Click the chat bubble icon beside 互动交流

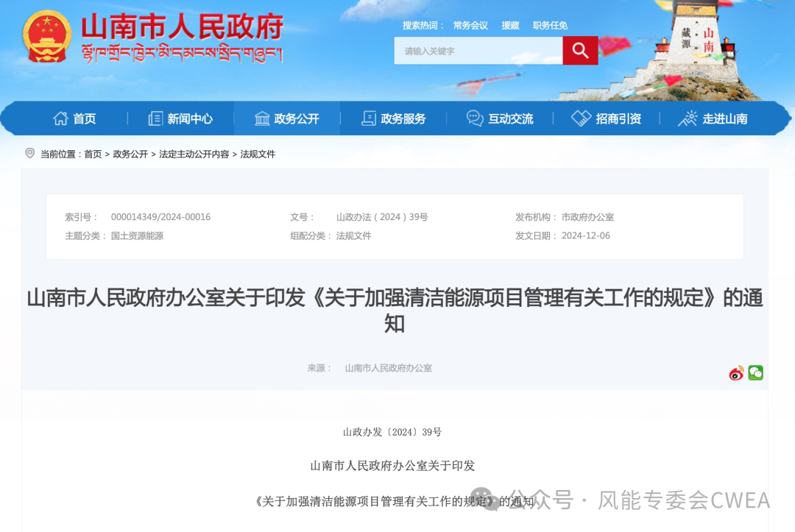475,118
